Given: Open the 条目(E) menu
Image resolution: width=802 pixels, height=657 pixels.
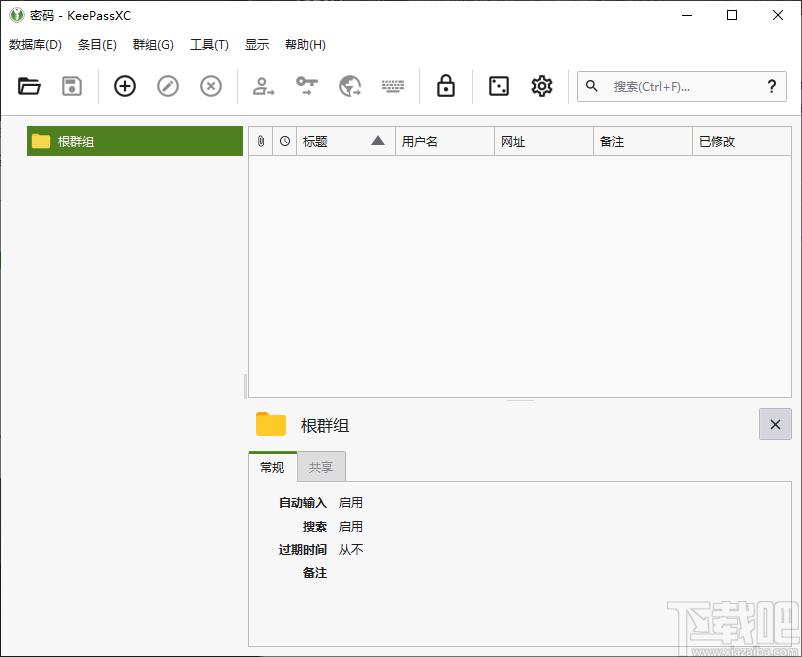Looking at the screenshot, I should click(97, 44).
